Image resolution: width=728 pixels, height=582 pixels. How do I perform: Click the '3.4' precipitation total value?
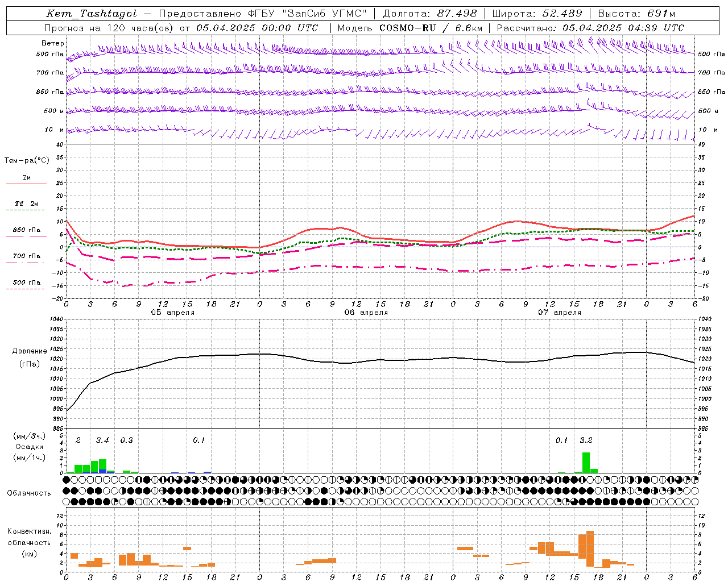102,440
